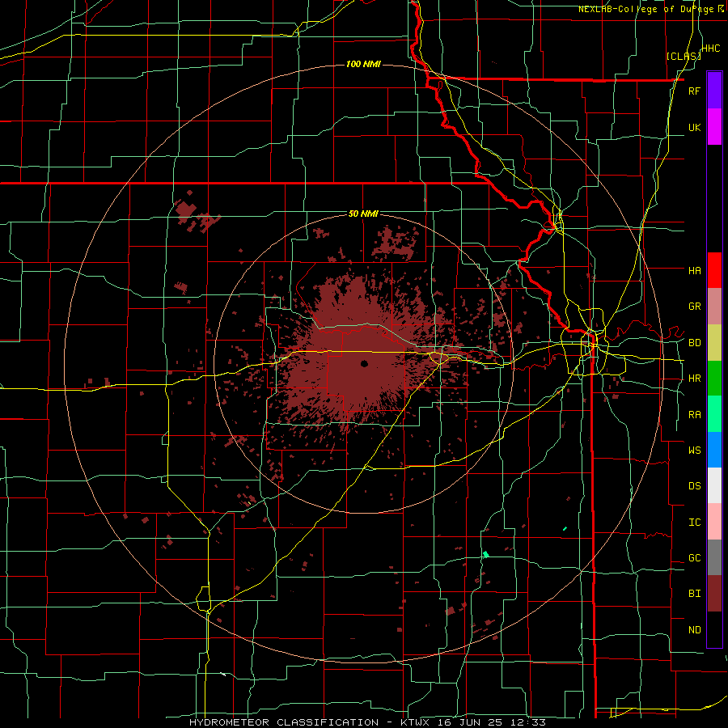
Task: Click the HA legend label text
Action: pos(694,270)
